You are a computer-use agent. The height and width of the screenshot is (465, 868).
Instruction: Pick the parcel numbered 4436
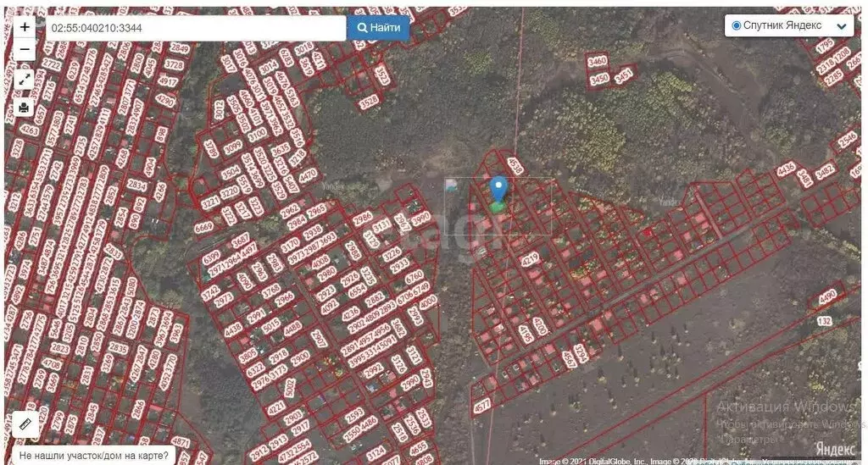pos(787,169)
